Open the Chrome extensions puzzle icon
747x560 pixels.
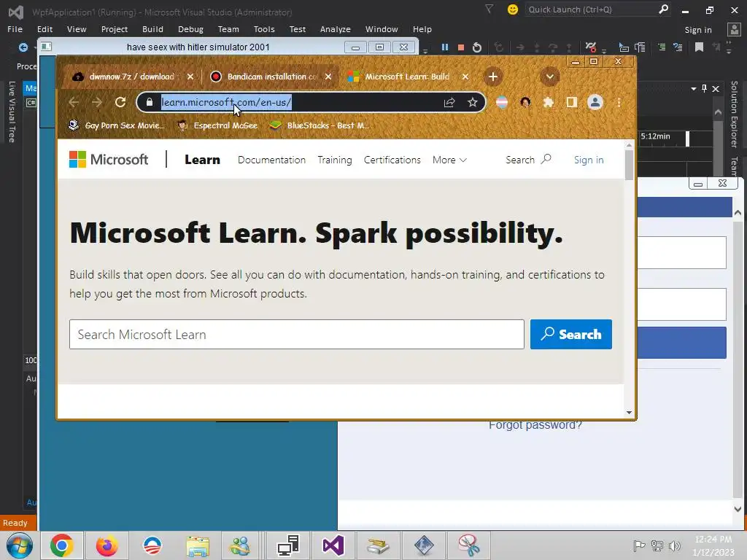549,102
